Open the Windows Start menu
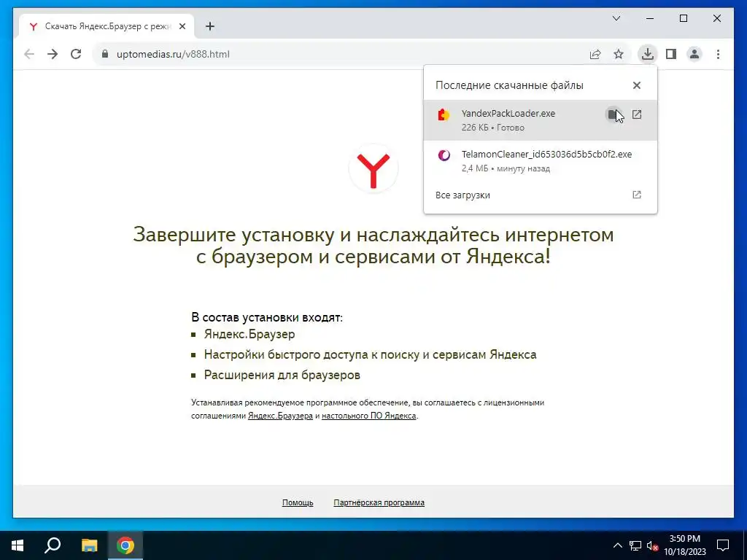Image resolution: width=747 pixels, height=560 pixels. 18,545
